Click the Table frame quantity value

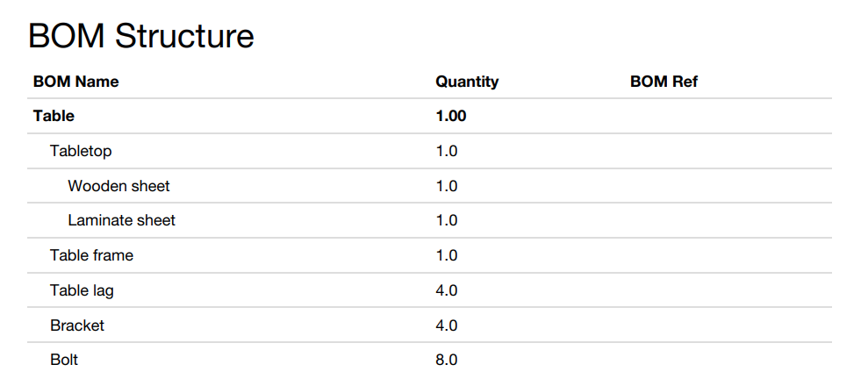(x=447, y=255)
